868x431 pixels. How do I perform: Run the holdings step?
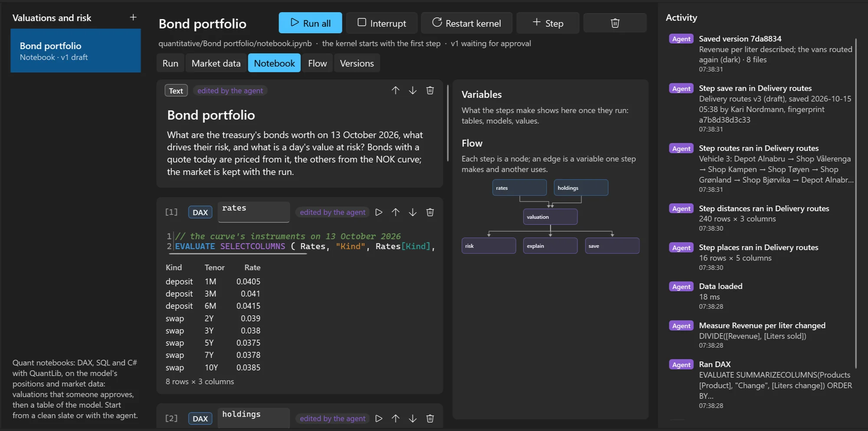pos(379,418)
